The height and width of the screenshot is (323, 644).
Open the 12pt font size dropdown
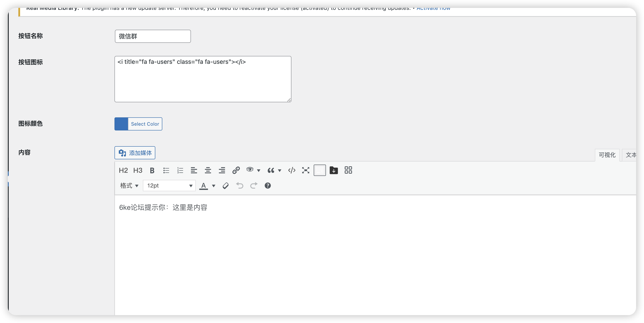point(169,186)
